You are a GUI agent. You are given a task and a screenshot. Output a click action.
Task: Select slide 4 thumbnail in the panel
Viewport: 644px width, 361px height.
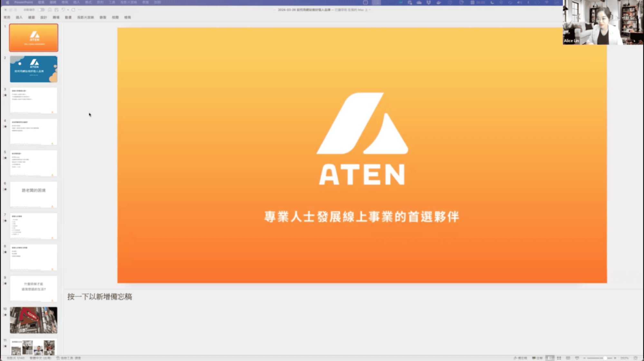tap(33, 132)
